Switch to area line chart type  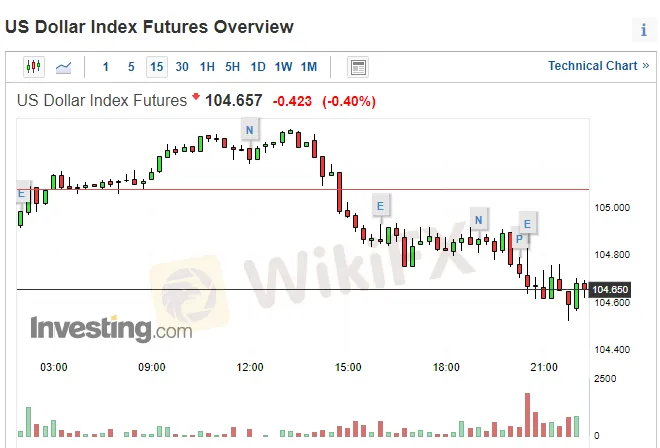[64, 67]
